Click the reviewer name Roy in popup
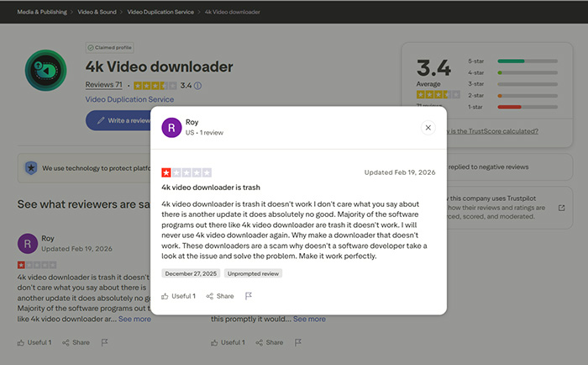This screenshot has height=365, width=588. coord(192,122)
